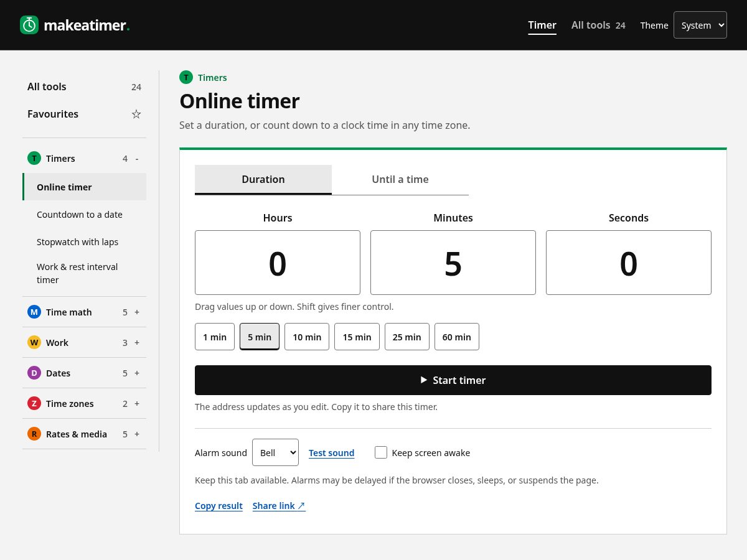This screenshot has height=560, width=747.
Task: Click the green T badge above the heading
Action: 186,77
